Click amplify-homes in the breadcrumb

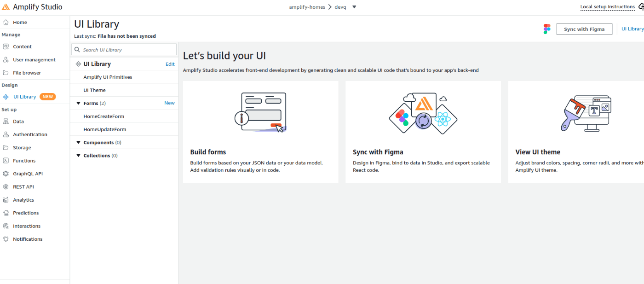[x=307, y=7]
